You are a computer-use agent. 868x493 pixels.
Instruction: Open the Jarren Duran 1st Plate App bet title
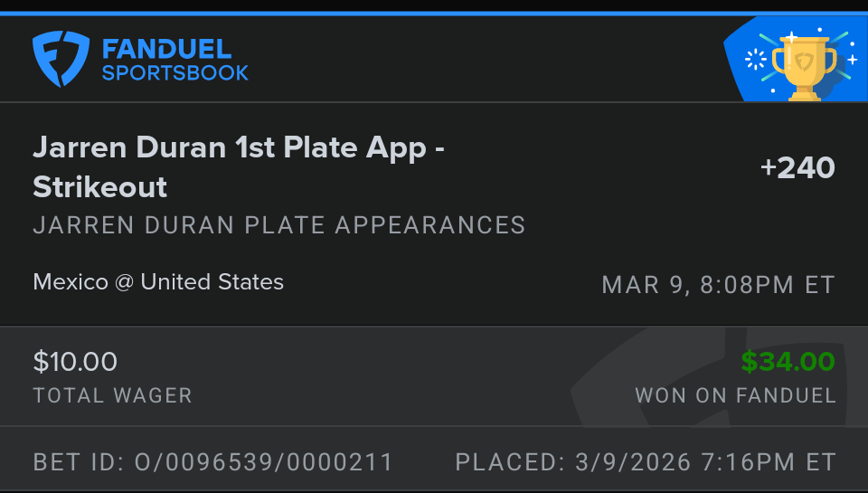[x=239, y=147]
